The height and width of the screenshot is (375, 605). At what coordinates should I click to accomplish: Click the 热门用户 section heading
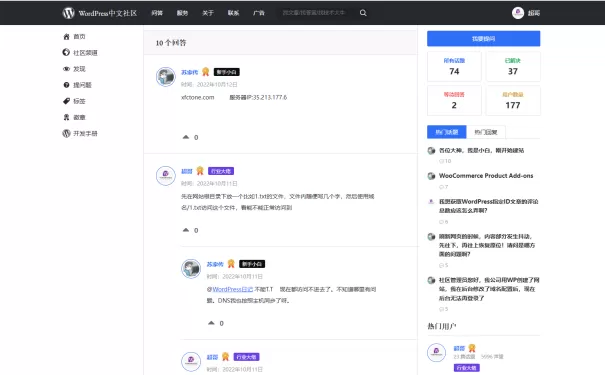(x=442, y=326)
